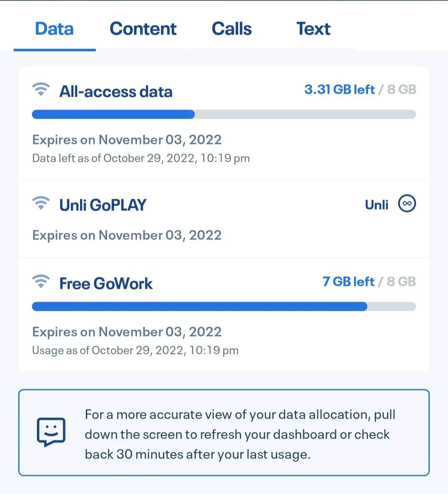Open the All-access data title
The image size is (448, 500).
[x=116, y=92]
